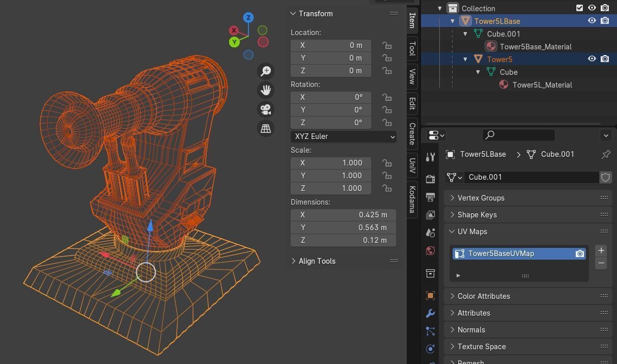
Task: Open the Object properties tab icon
Action: pyautogui.click(x=430, y=295)
